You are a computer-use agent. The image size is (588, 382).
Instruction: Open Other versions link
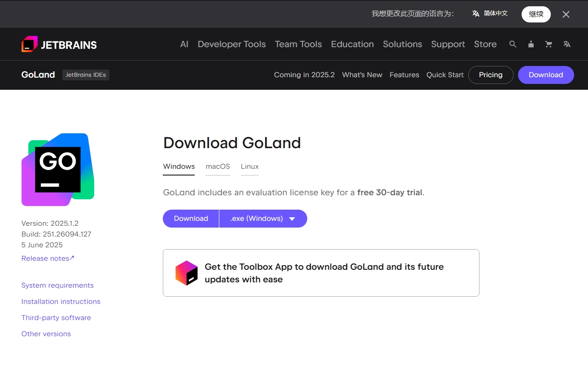46,334
